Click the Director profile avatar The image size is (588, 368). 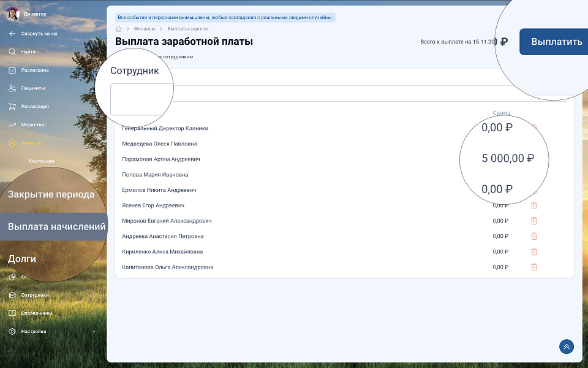(12, 13)
